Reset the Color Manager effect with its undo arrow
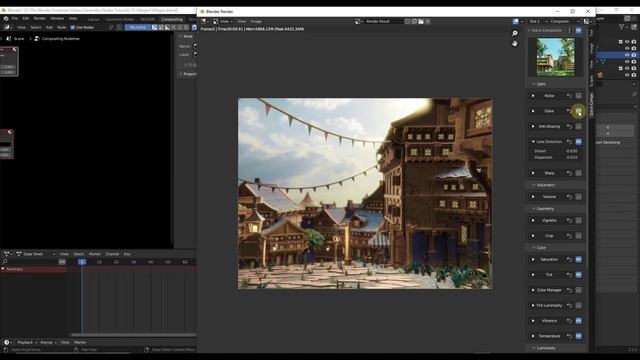 pyautogui.click(x=569, y=290)
